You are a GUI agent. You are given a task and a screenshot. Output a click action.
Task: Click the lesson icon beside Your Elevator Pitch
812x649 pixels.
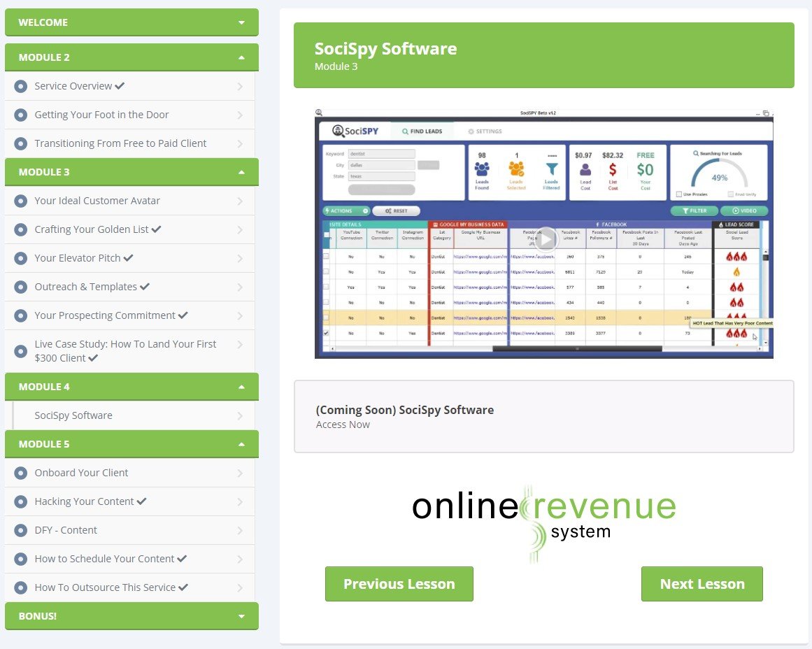20,258
